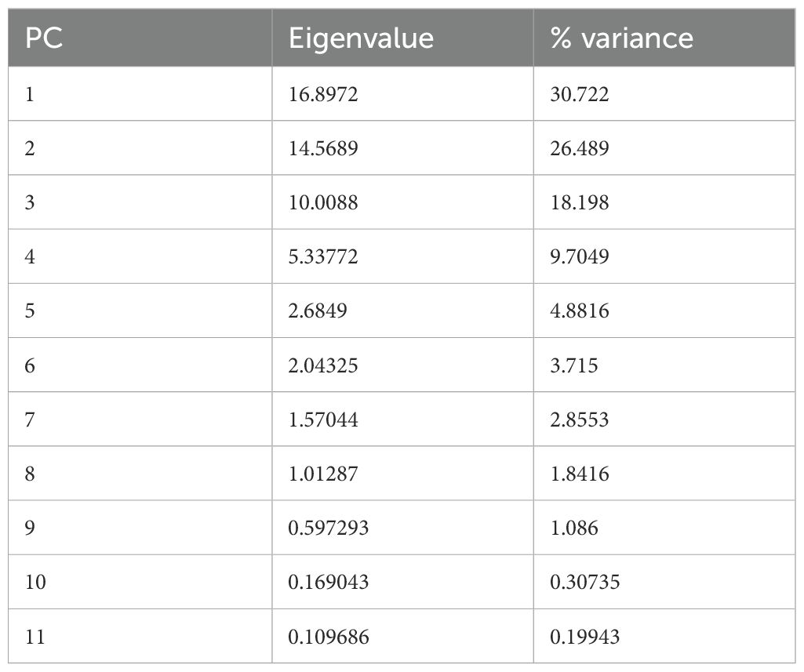Click eigenvalue 14.5689 in row 2
The height and width of the screenshot is (672, 804).
323,148
